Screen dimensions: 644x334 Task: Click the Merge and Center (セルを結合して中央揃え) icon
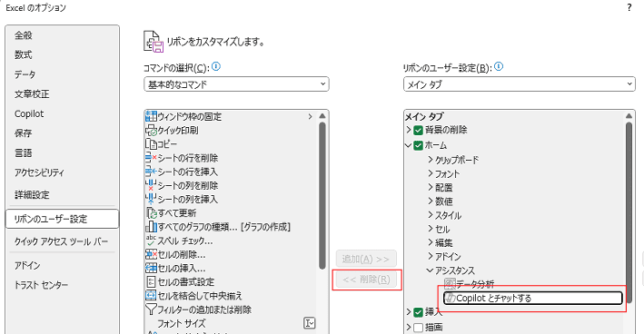(151, 296)
